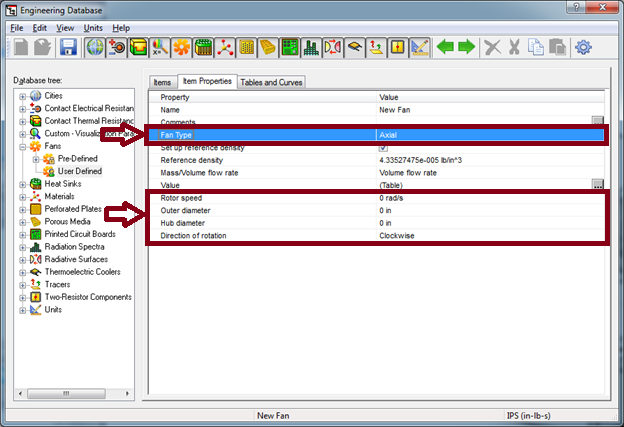This screenshot has width=624, height=427.
Task: Click the Cities globe toolbar icon
Action: [x=95, y=47]
